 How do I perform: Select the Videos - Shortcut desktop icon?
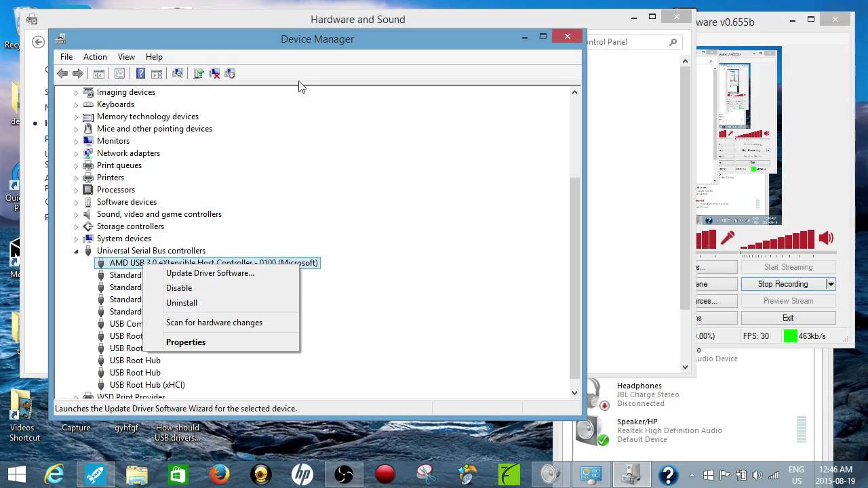tap(24, 416)
